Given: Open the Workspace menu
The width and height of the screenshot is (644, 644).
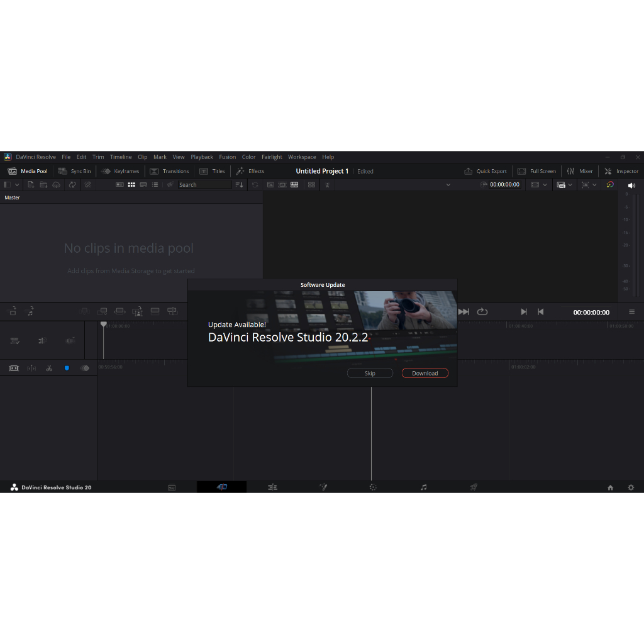Looking at the screenshot, I should pyautogui.click(x=302, y=157).
